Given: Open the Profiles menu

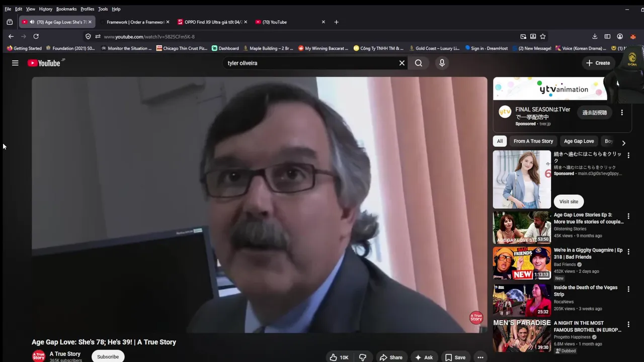Looking at the screenshot, I should pyautogui.click(x=88, y=9).
